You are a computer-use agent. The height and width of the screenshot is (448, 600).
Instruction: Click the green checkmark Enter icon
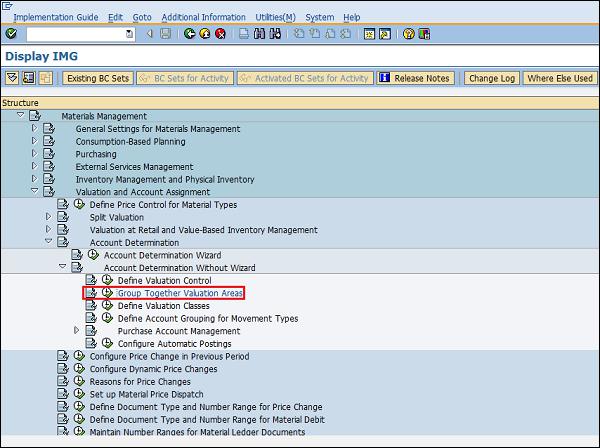point(11,34)
